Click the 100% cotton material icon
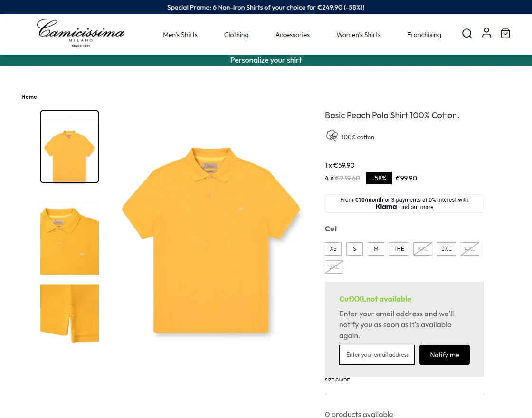 click(332, 135)
